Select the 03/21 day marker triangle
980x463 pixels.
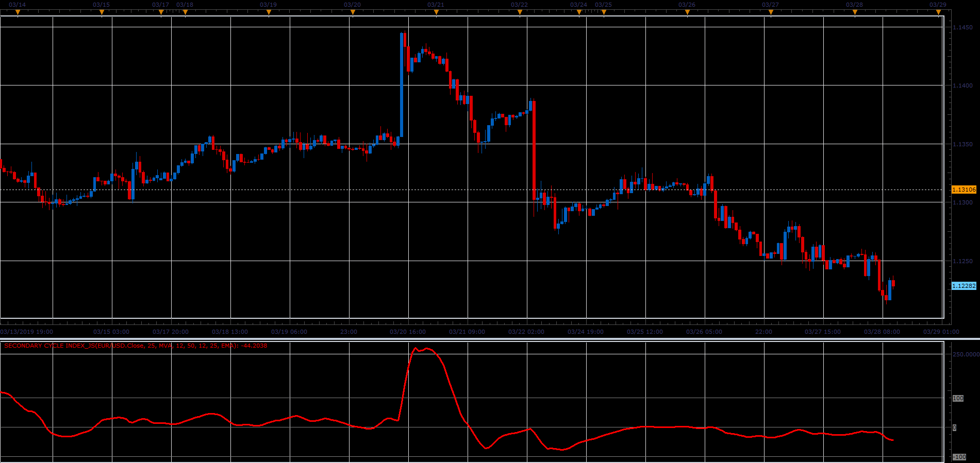[436, 13]
